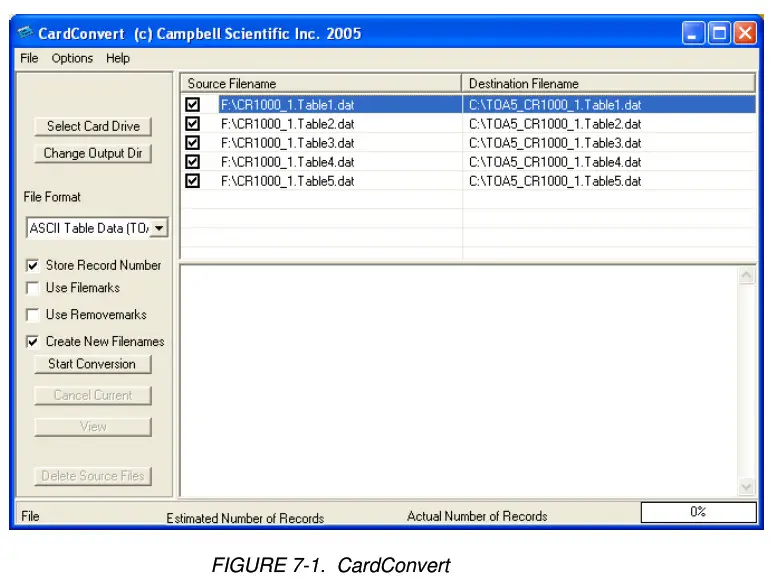Click the Cancel Current button
This screenshot has width=782, height=580.
coord(93,395)
